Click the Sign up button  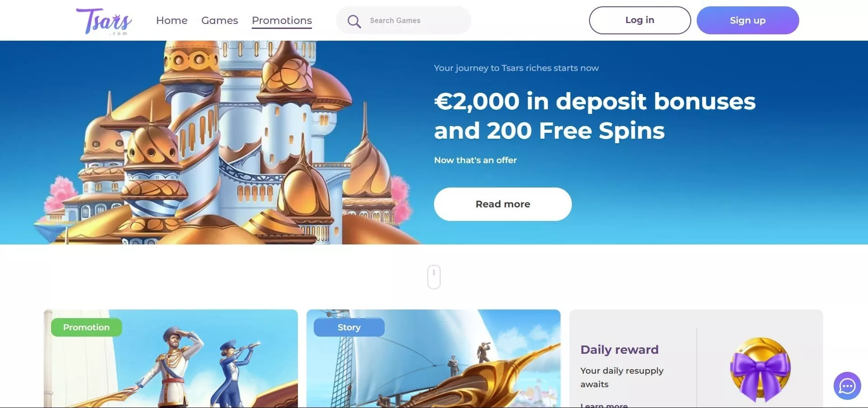[748, 20]
